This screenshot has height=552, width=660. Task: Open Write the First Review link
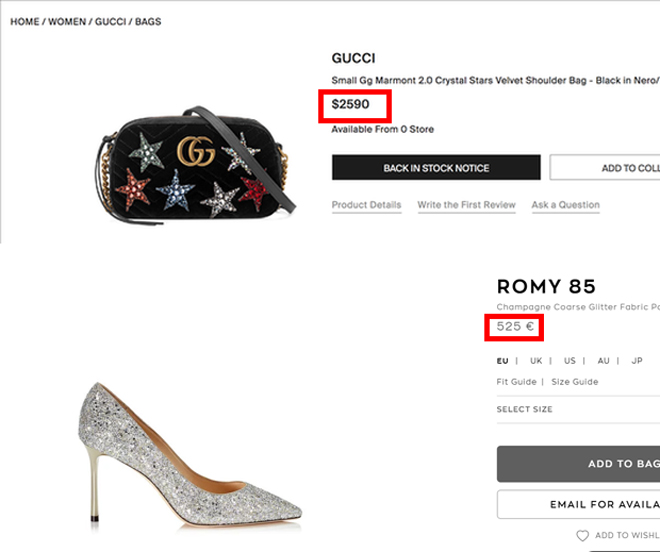click(466, 205)
